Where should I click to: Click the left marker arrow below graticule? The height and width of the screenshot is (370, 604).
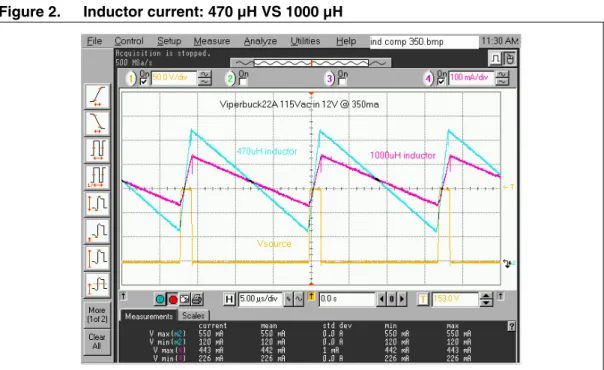(123, 296)
